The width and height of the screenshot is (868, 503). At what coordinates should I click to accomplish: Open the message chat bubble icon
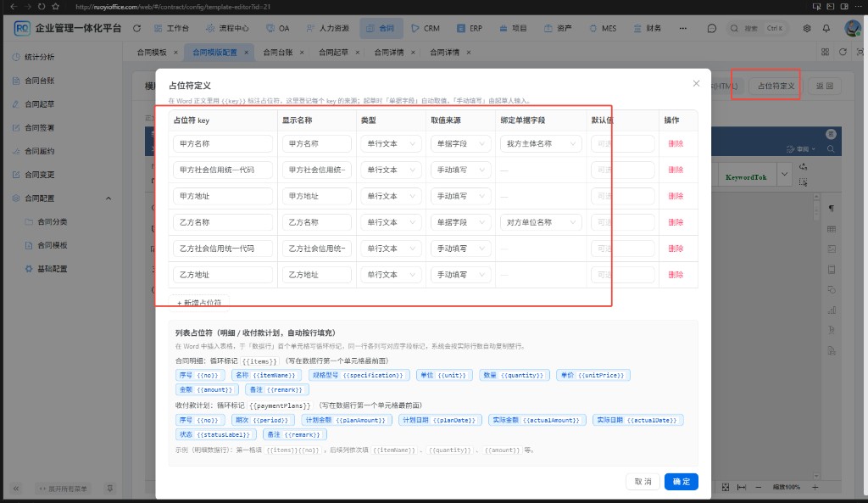[x=712, y=28]
